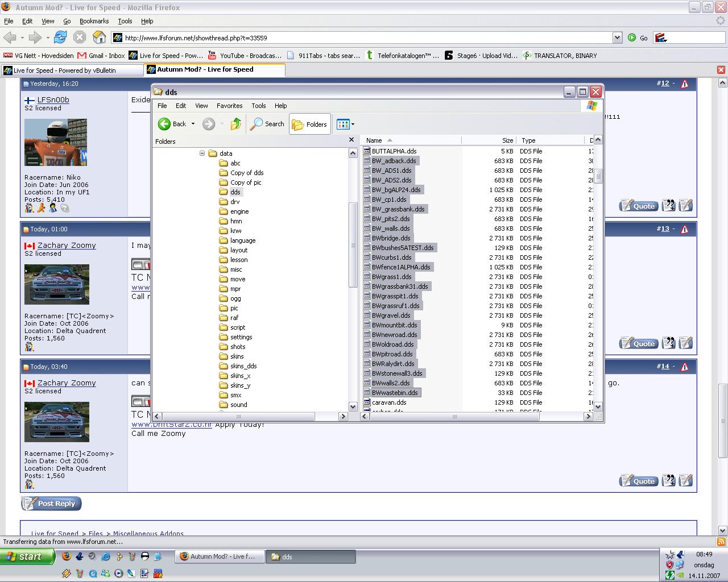Select the BUTTALPHA.dds file
Screen dimensions: 728x582
click(394, 151)
